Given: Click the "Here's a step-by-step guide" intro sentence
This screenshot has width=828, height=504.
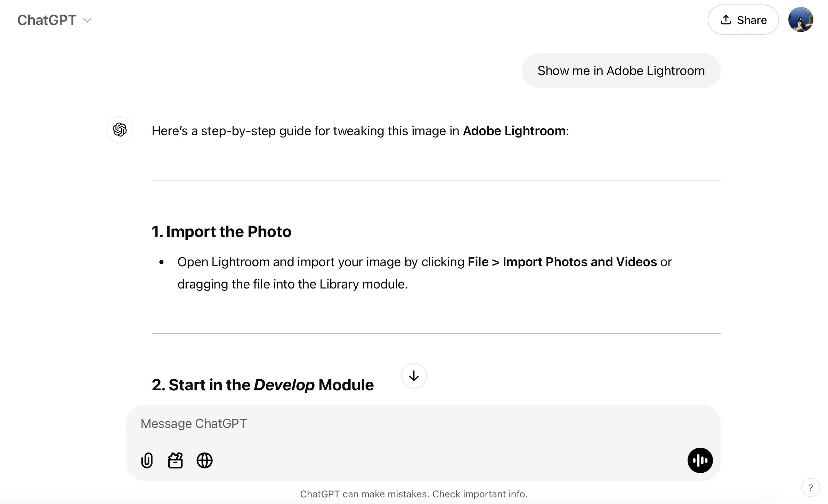Looking at the screenshot, I should [360, 131].
